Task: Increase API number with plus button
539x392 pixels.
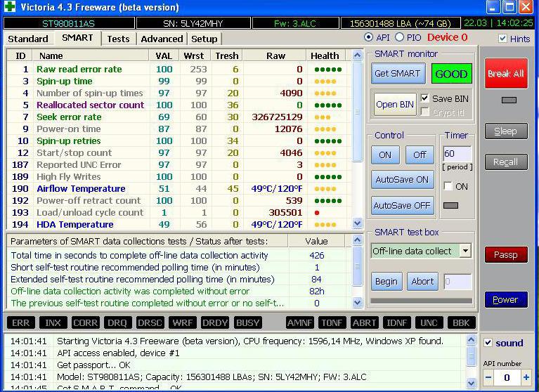Action: (x=526, y=377)
